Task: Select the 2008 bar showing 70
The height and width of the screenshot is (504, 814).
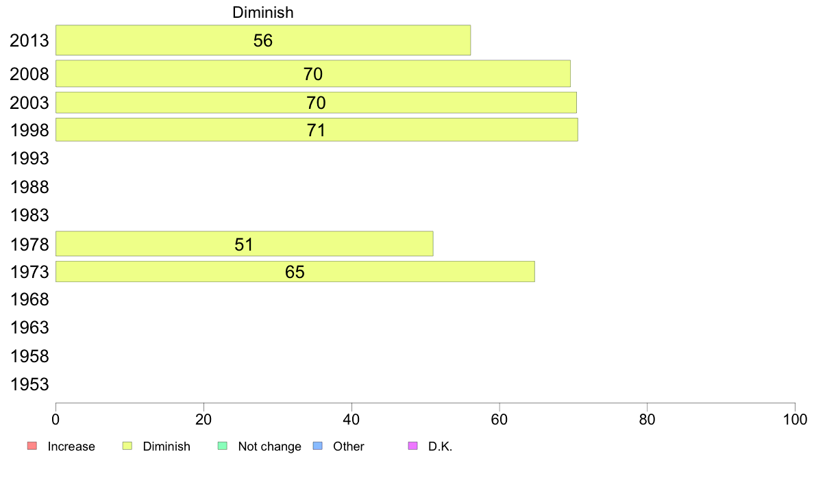Action: 312,74
